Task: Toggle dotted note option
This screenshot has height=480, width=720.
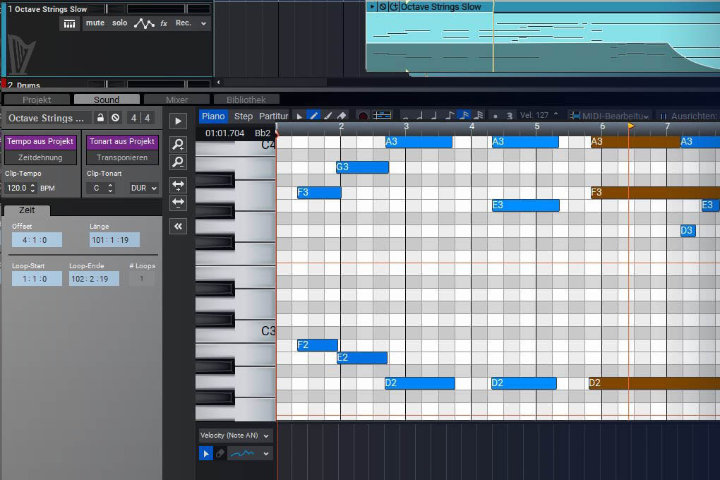Action: [x=495, y=116]
